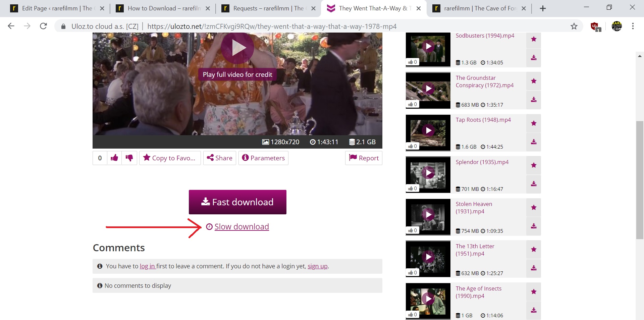Download The Age of Insects (1990).mp4
The height and width of the screenshot is (320, 644).
534,310
